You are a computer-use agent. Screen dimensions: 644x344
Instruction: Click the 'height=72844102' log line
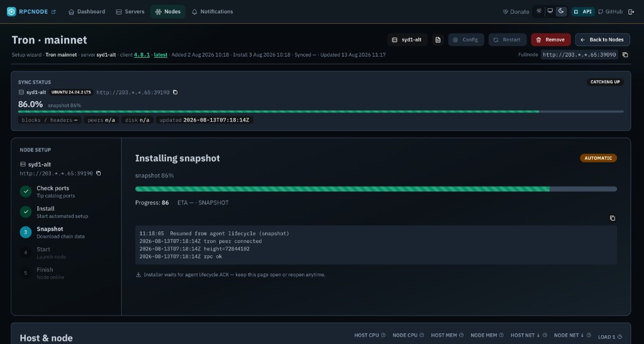coord(194,249)
